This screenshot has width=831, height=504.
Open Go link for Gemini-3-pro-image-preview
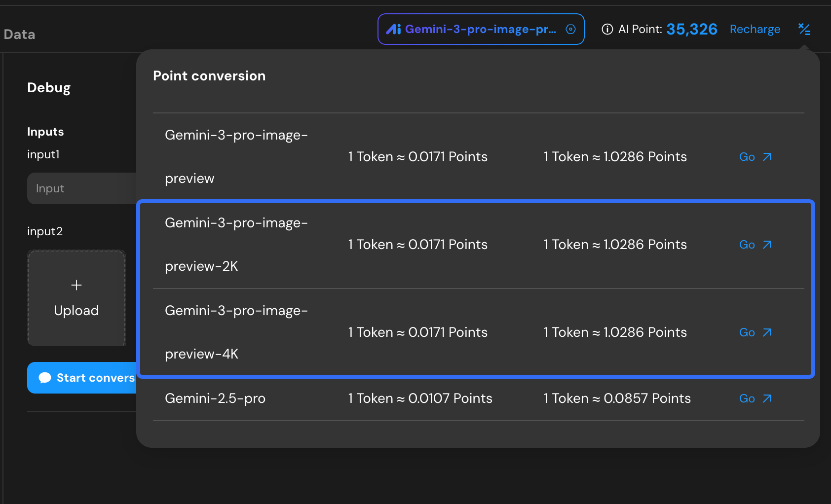pos(747,157)
